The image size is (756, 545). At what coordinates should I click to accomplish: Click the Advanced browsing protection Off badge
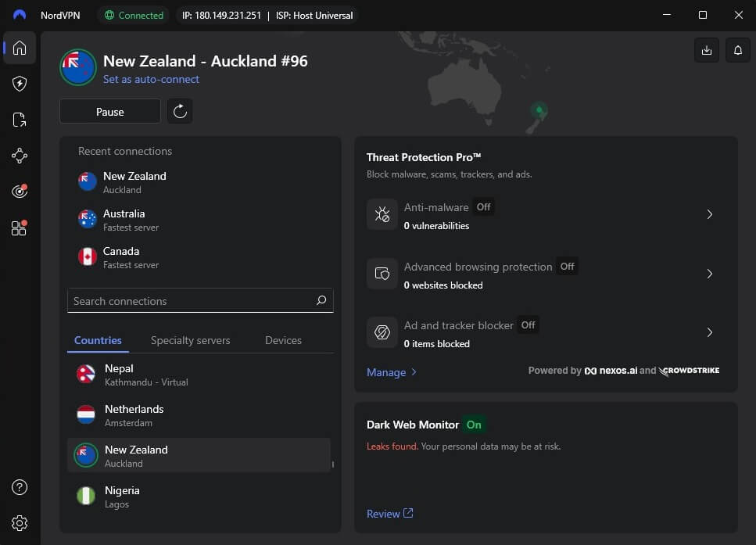tap(567, 266)
